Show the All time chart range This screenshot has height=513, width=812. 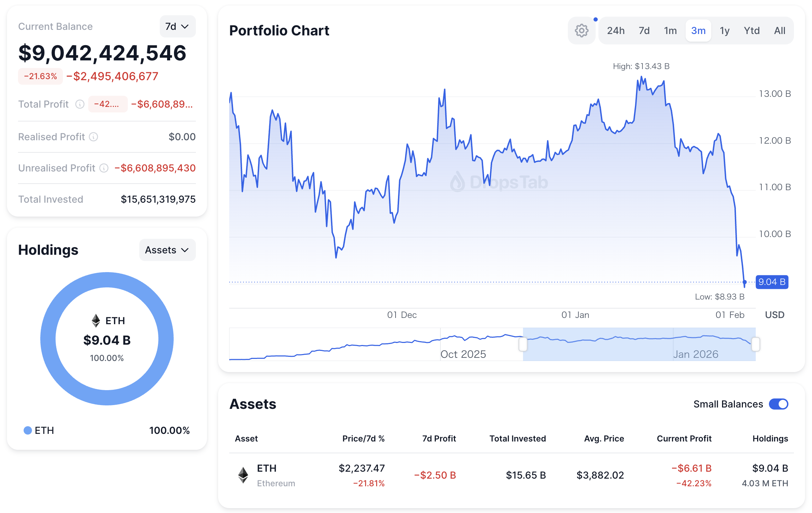pyautogui.click(x=779, y=31)
